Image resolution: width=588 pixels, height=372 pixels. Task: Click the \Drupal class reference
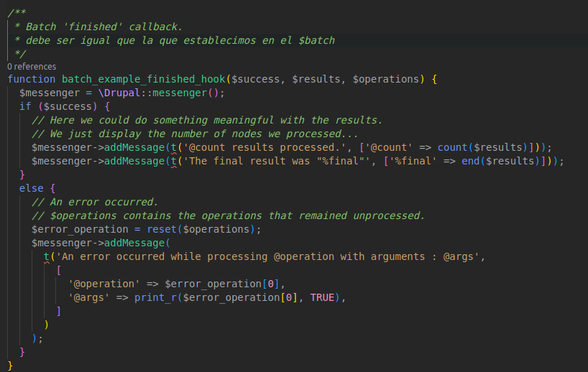pos(119,93)
